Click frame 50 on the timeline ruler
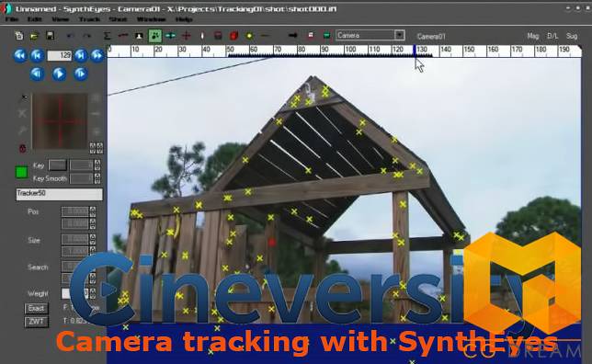Image resolution: width=592 pixels, height=364 pixels. click(x=231, y=50)
